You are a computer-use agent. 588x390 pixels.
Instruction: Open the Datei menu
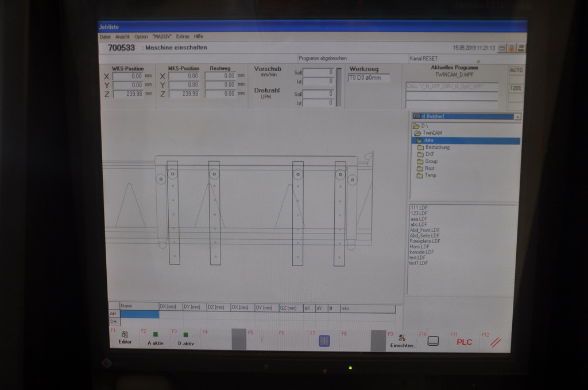(x=105, y=37)
